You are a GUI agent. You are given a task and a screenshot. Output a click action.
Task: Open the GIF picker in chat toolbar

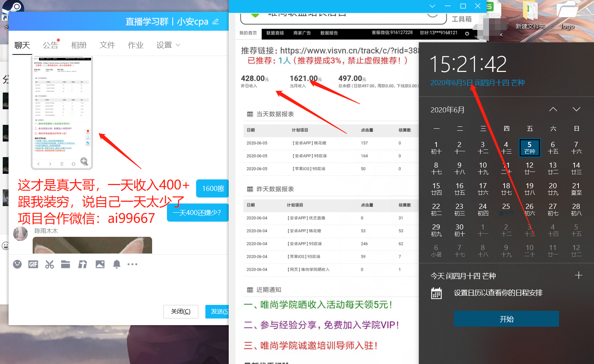[33, 264]
